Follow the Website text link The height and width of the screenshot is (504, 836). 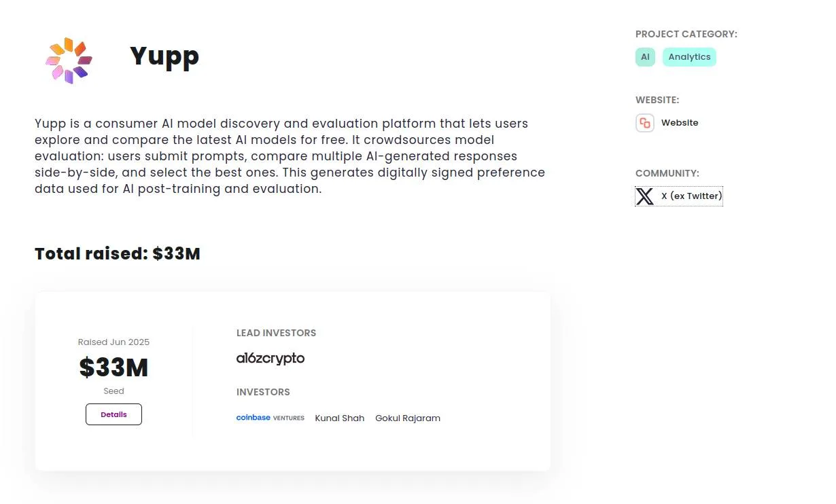tap(680, 123)
